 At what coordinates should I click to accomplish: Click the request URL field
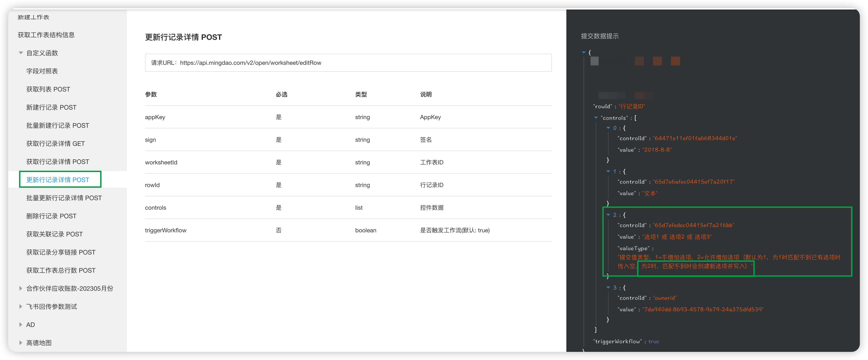point(348,63)
